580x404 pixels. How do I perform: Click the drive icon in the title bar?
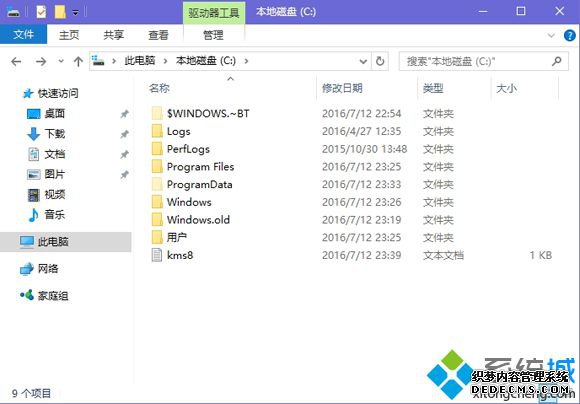coord(13,12)
